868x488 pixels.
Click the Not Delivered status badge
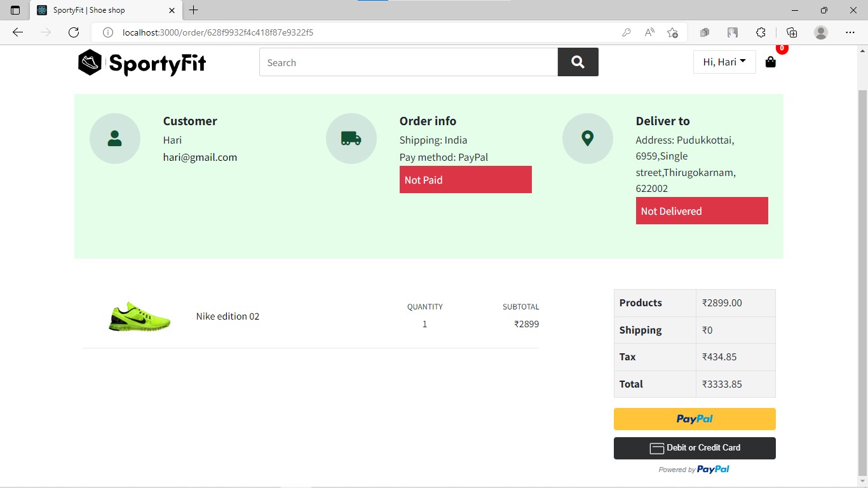(702, 210)
